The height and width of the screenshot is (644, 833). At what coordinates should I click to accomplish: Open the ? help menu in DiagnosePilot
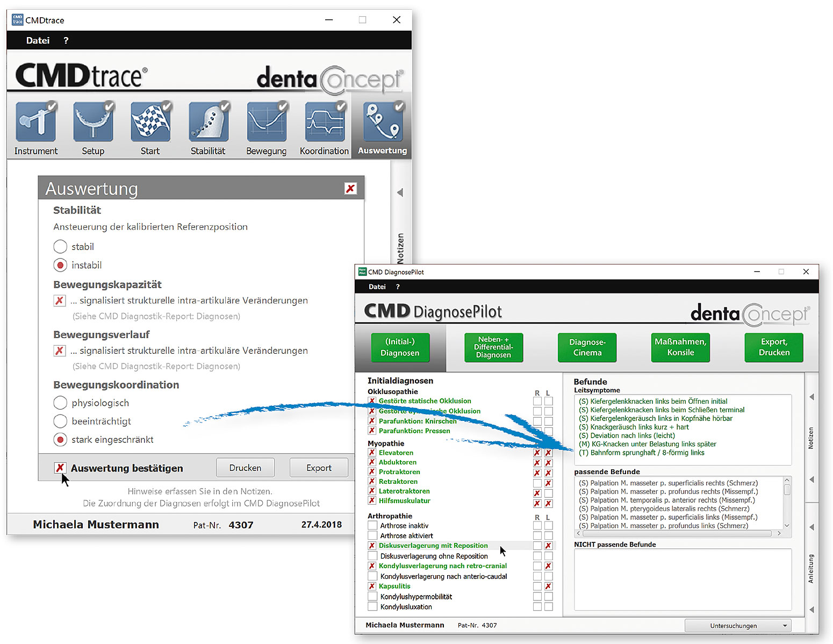pos(398,287)
